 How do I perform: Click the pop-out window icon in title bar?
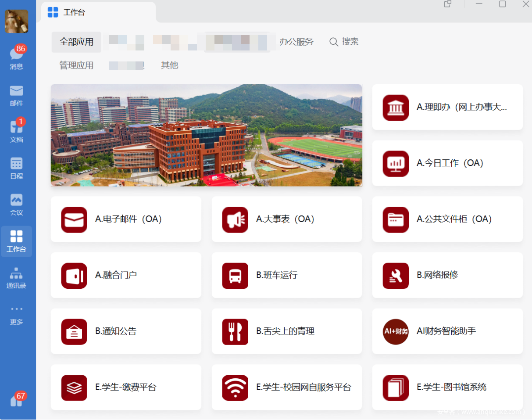click(447, 4)
